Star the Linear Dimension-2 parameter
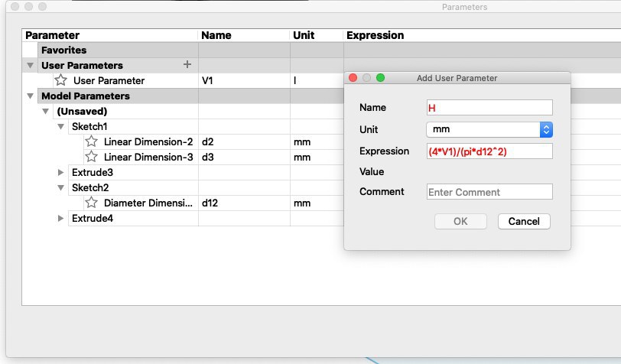 (x=91, y=141)
